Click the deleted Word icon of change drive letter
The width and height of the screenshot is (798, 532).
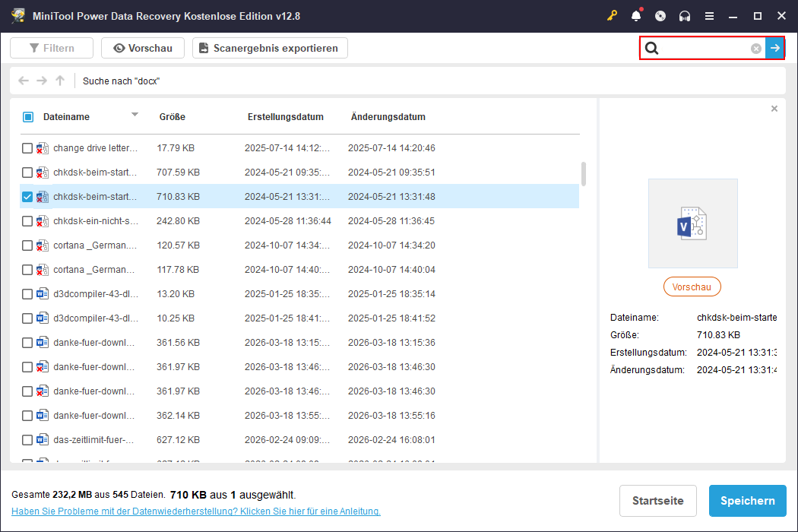[43, 148]
